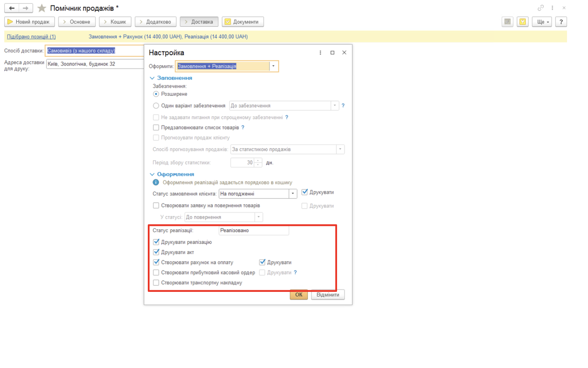
Task: Open the Підібрано позицій (1) link
Action: tap(31, 37)
